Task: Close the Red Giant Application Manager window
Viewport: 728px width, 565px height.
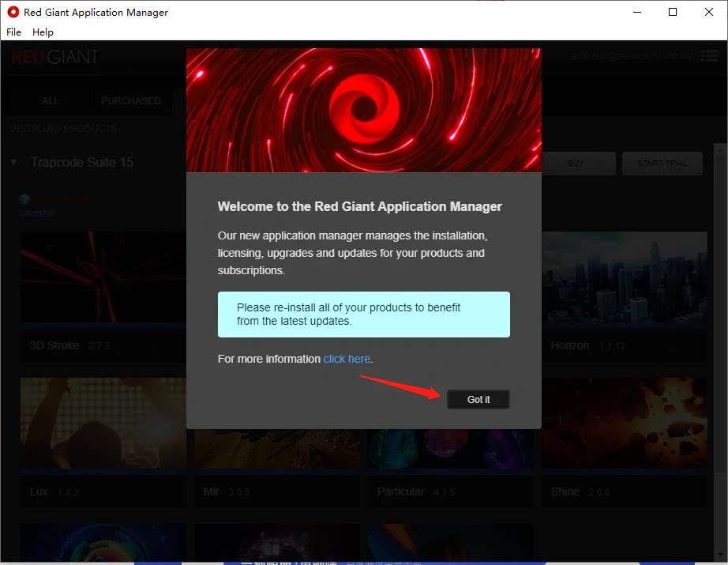Action: (708, 12)
